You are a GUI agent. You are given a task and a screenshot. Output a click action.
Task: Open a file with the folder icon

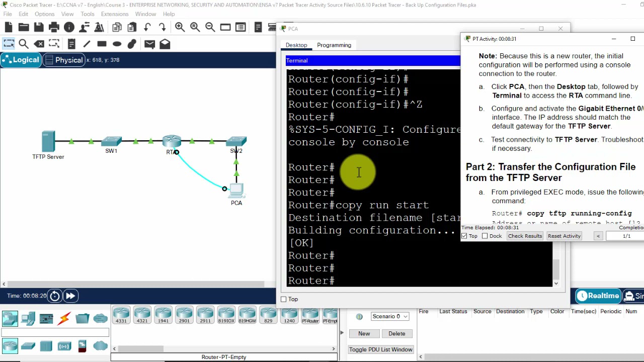click(x=24, y=27)
